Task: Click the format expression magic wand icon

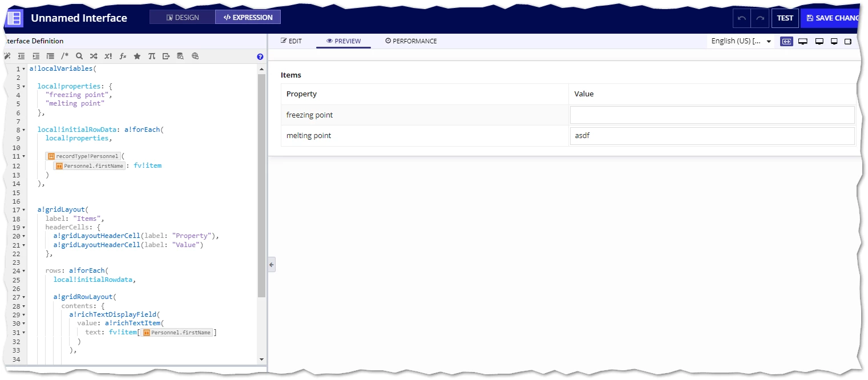Action: (x=7, y=56)
